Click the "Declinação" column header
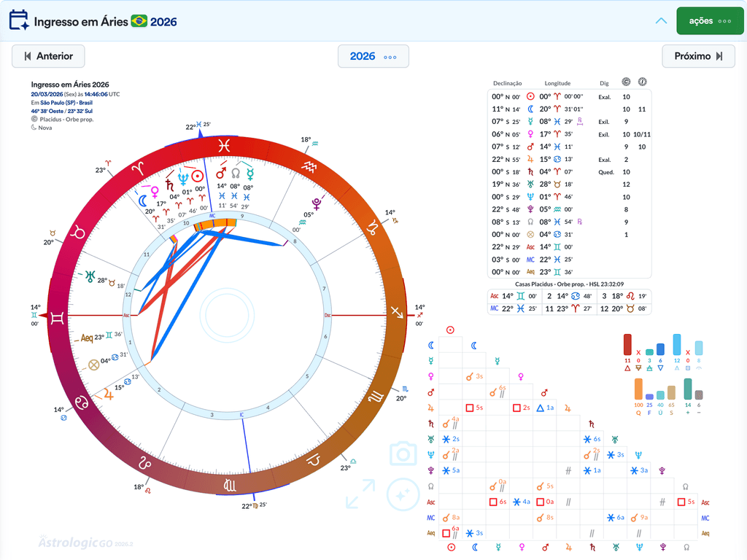The height and width of the screenshot is (560, 747). [508, 83]
